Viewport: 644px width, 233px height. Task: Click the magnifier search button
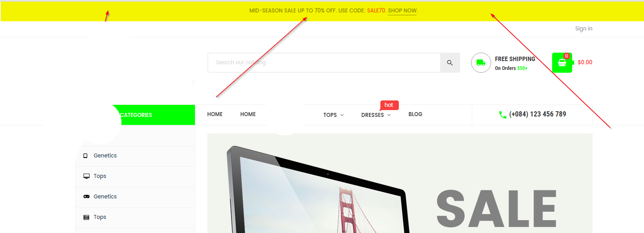(450, 63)
